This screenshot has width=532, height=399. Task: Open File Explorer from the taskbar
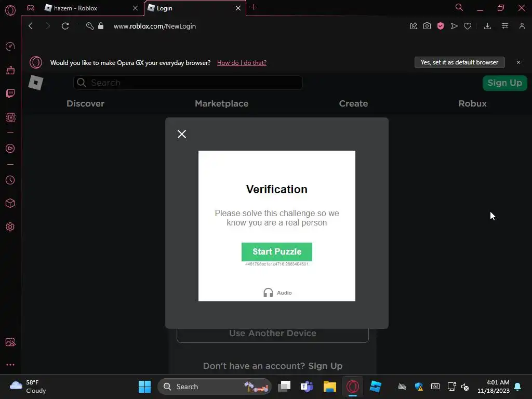tap(329, 387)
